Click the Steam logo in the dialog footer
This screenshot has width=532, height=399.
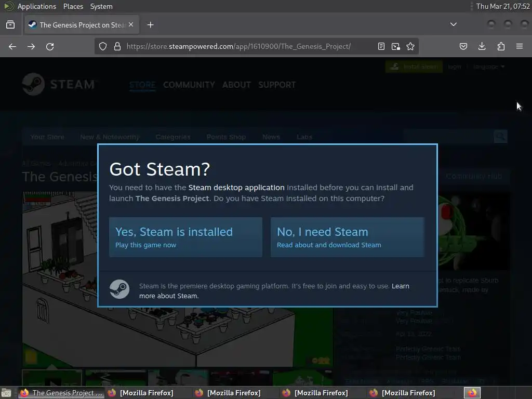pos(119,289)
